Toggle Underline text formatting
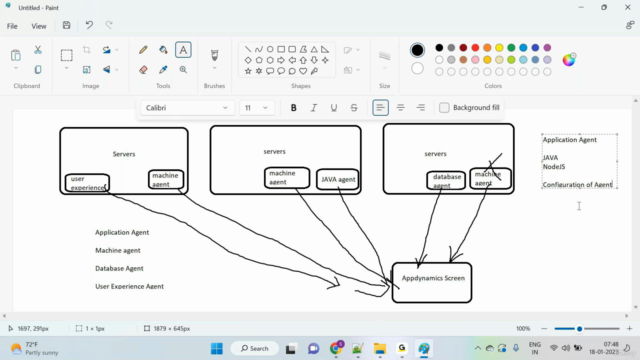Screen dimensions: 640x360 333,108
